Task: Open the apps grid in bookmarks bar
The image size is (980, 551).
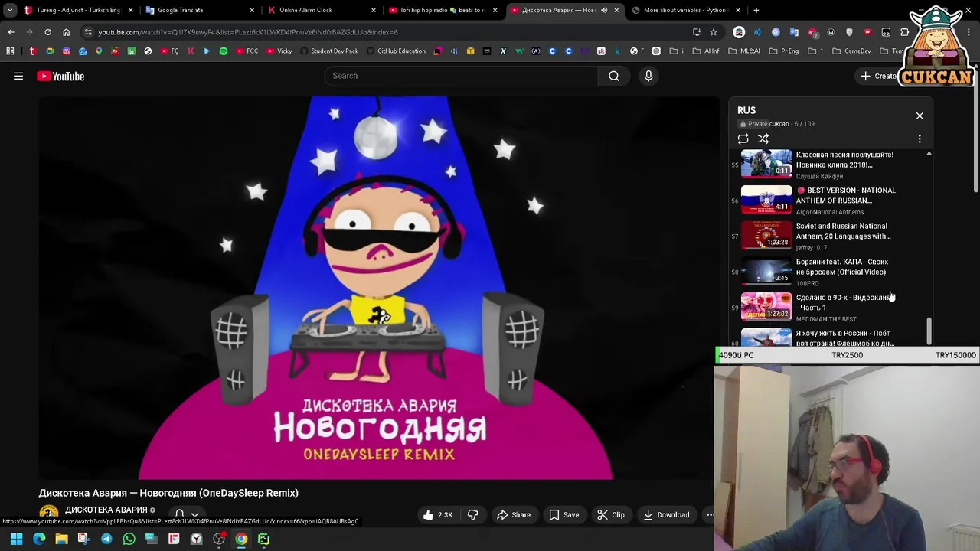Action: 10,51
